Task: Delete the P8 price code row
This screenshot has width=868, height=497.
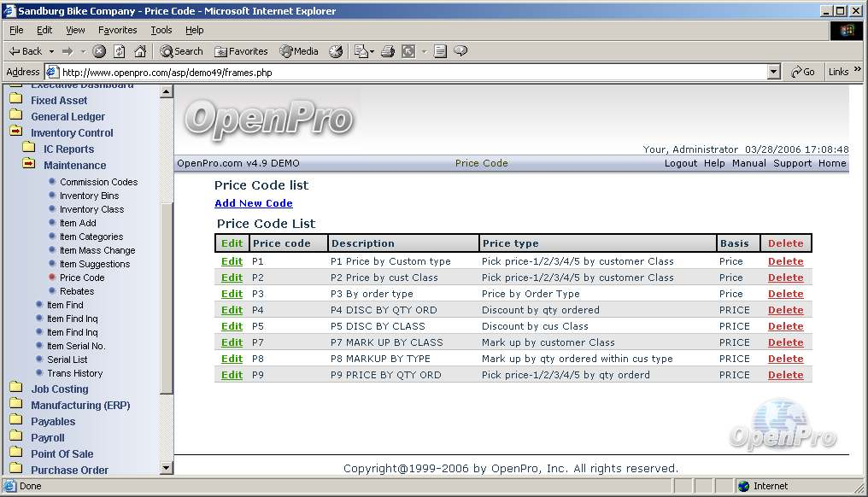Action: point(785,359)
